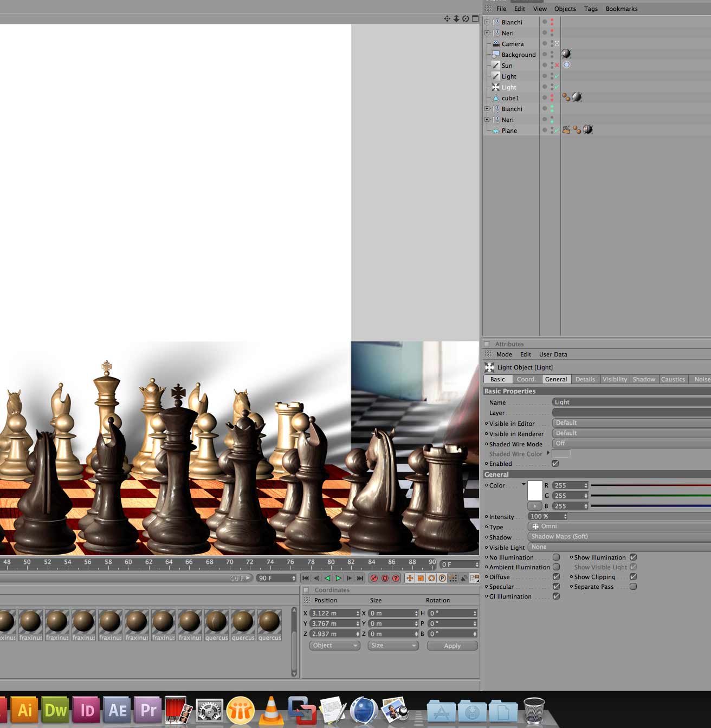Open Adobe Illustrator from the dock
This screenshot has height=728, width=711.
tap(25, 710)
